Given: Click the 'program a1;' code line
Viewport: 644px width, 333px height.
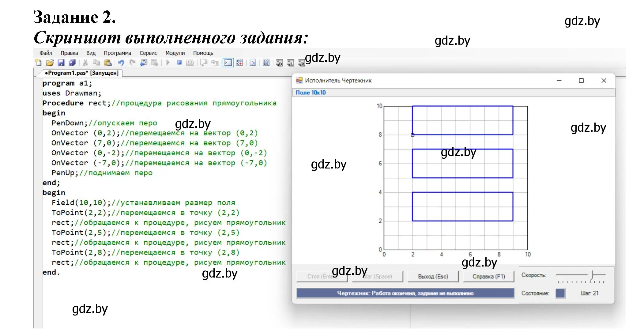Looking at the screenshot, I should click(67, 83).
